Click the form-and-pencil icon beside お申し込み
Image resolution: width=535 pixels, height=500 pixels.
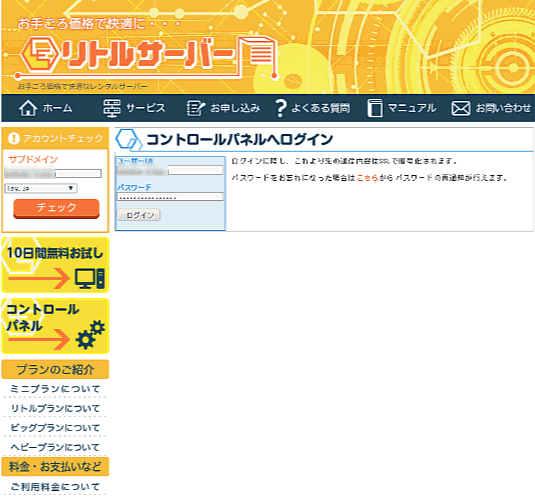point(196,108)
